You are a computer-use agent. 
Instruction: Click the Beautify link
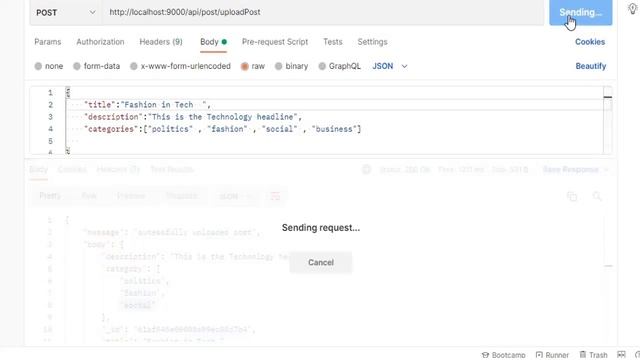pyautogui.click(x=591, y=66)
